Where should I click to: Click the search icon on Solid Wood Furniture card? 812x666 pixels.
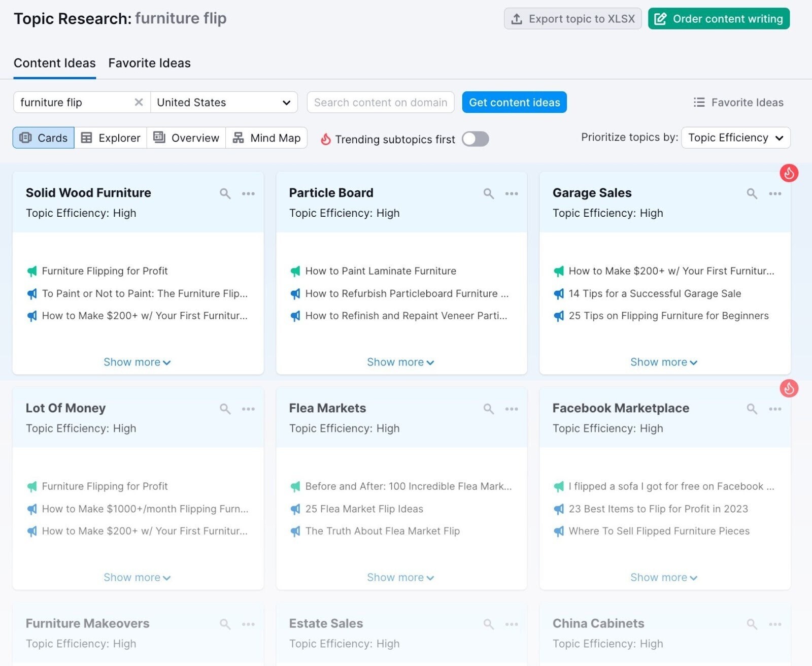point(225,193)
